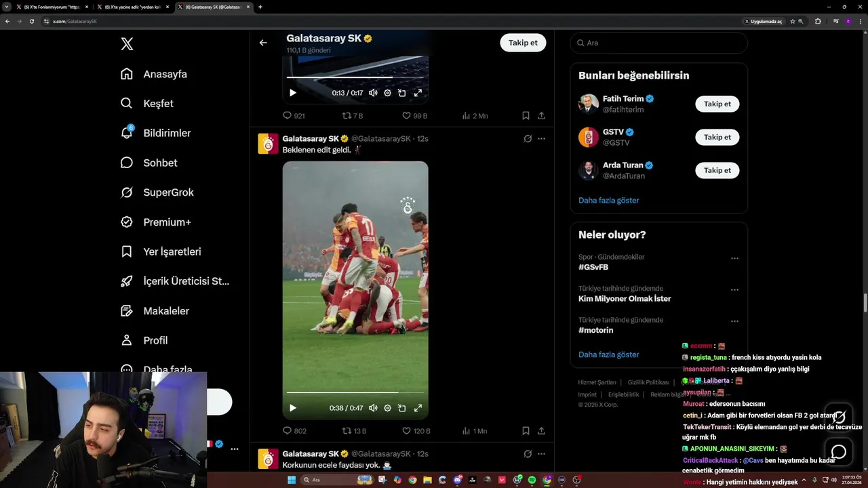Open Sohbet messages
The image size is (868, 488).
pos(149,163)
